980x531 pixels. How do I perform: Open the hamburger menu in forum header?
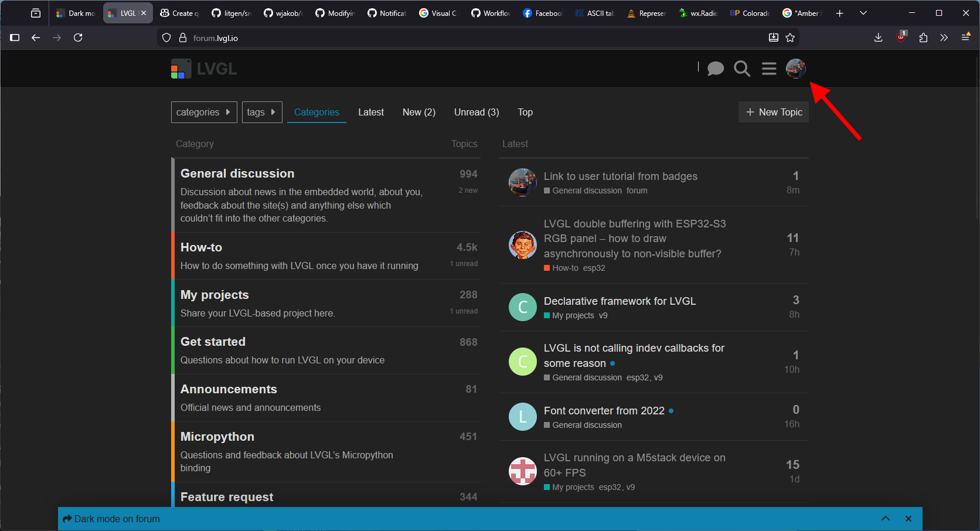click(769, 69)
